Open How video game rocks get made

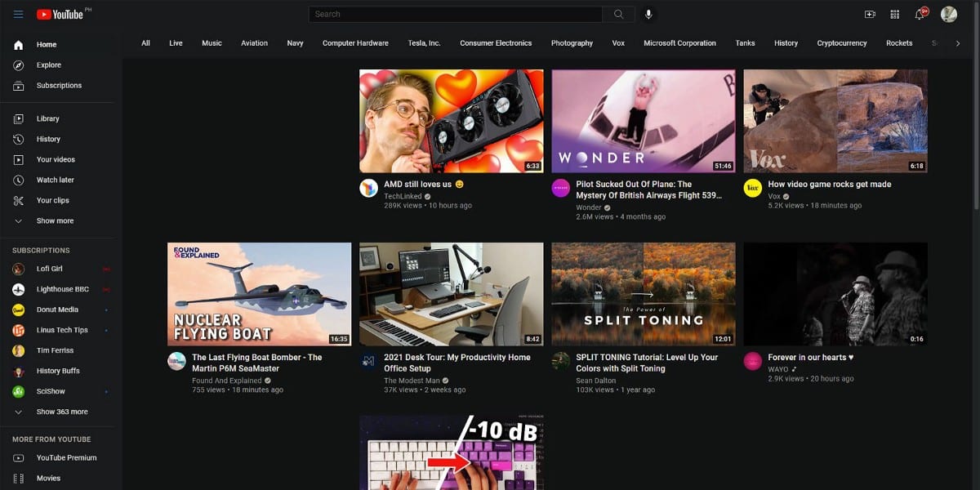tap(829, 185)
